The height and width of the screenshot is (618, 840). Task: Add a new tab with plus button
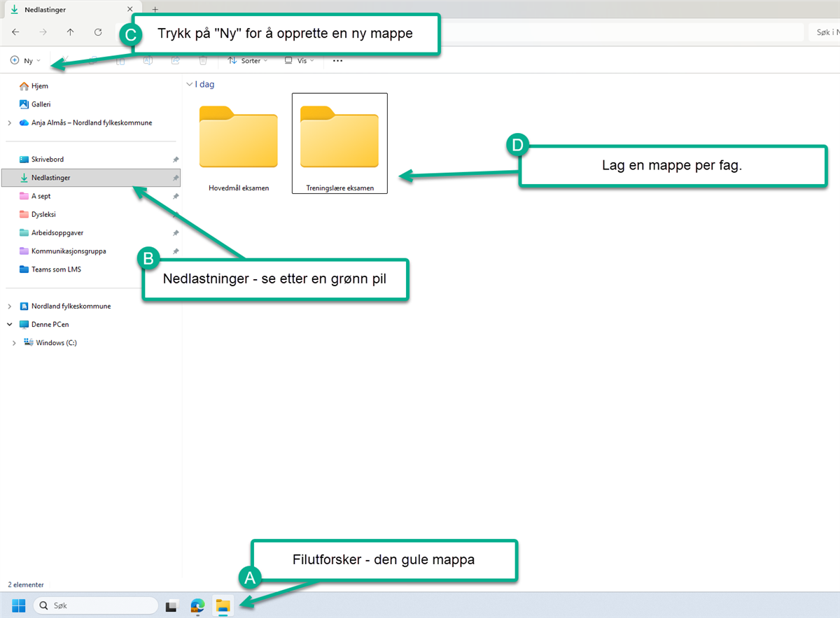155,9
